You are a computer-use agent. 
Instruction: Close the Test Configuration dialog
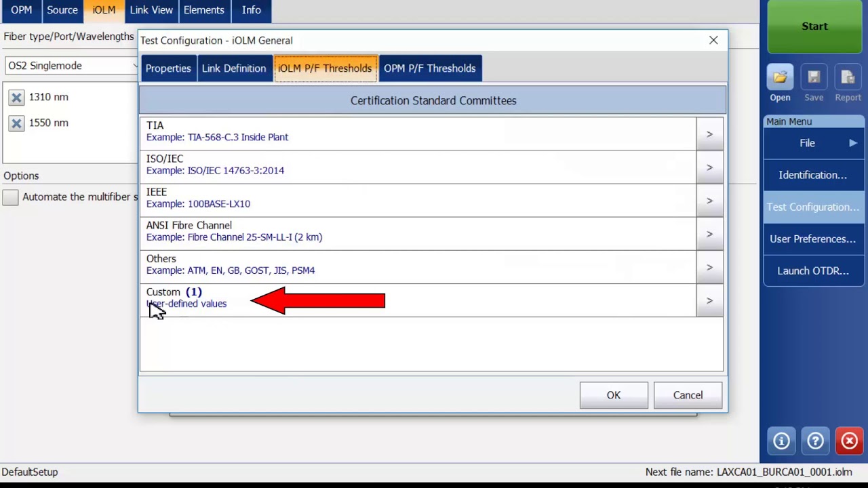tap(713, 41)
